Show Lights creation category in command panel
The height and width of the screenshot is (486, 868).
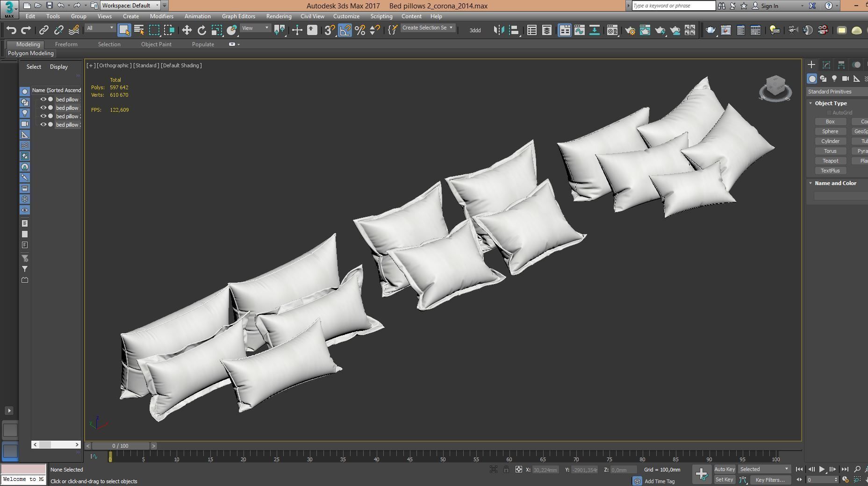pyautogui.click(x=834, y=79)
